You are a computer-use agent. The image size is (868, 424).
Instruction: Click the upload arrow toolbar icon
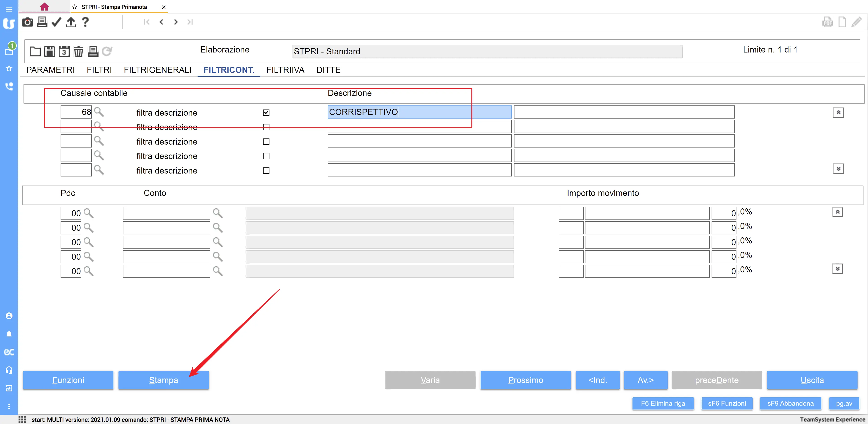(71, 22)
